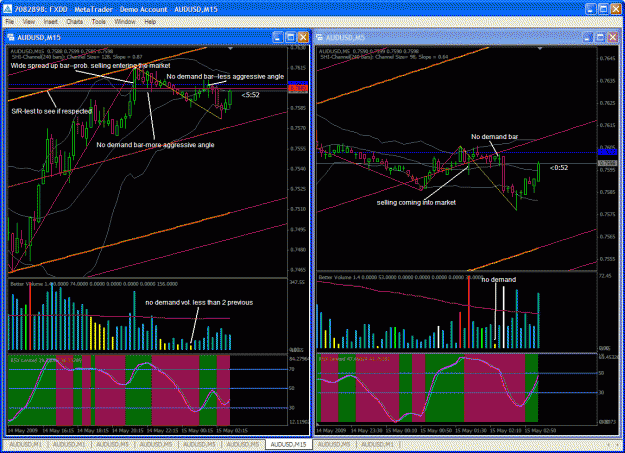Select 'no demand vol. less than 2 previous' label
The width and height of the screenshot is (625, 453).
pos(199,303)
